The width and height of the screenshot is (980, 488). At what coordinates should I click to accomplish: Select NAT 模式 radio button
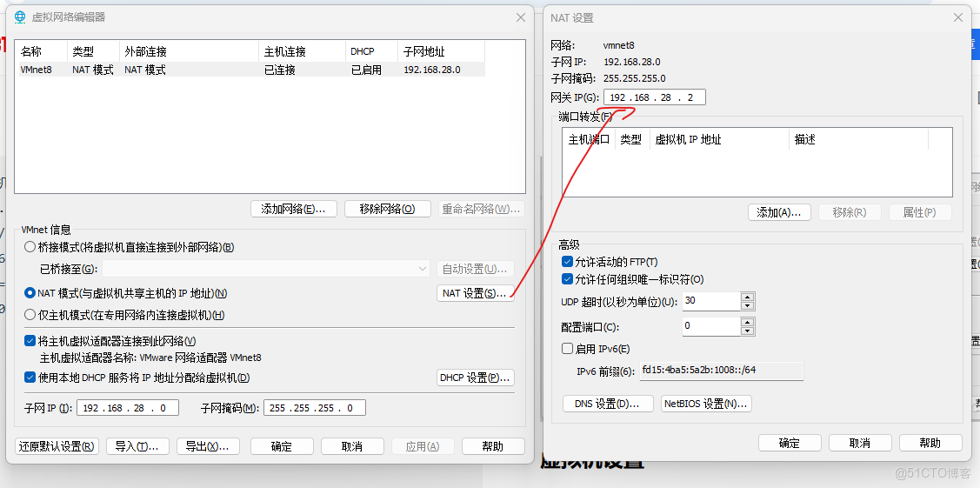click(30, 292)
